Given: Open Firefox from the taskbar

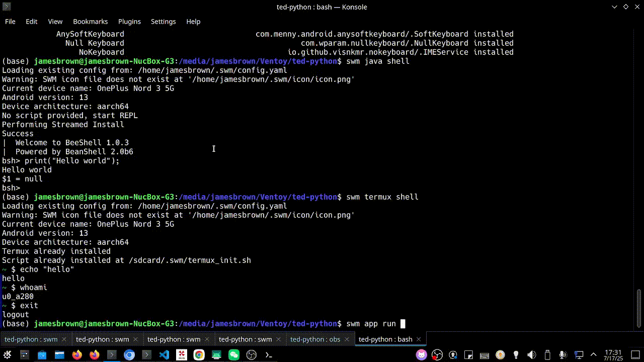Looking at the screenshot, I should pos(76,354).
